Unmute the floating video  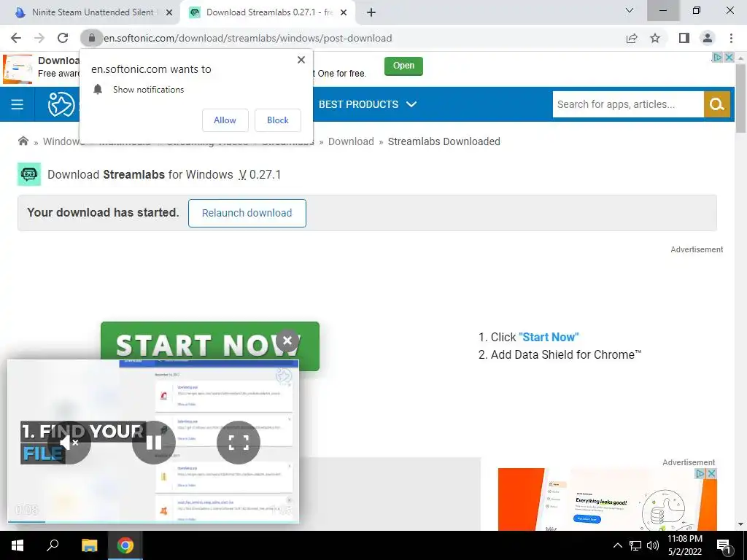[x=69, y=443]
